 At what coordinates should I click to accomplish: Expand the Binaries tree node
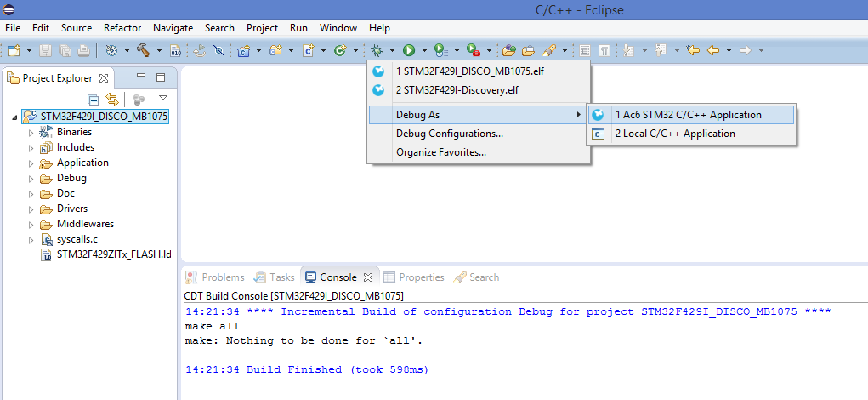[x=31, y=133]
